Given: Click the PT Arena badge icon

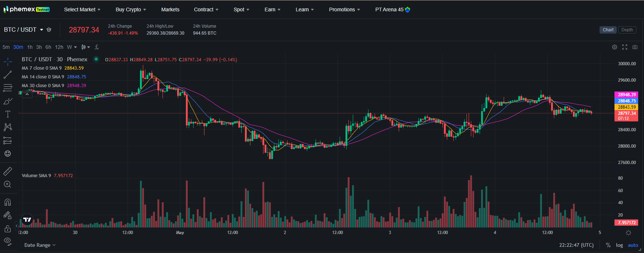Looking at the screenshot, I should pos(407,9).
